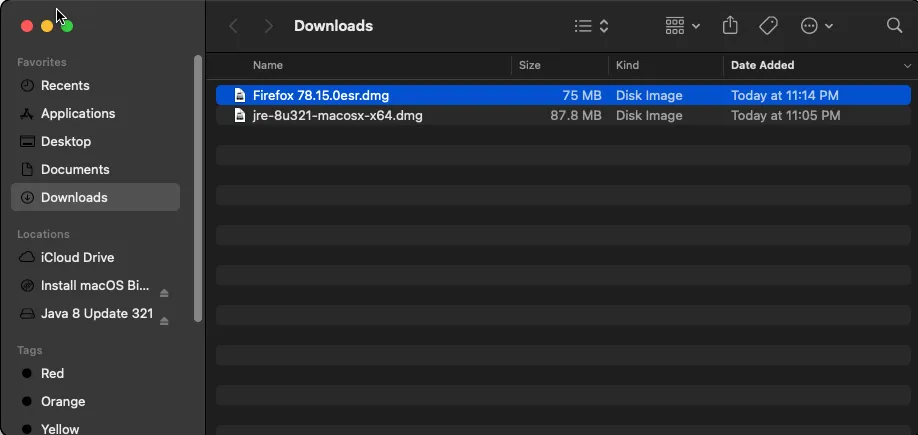Open the More actions ellipsis menu
The width and height of the screenshot is (918, 435).
coord(817,26)
